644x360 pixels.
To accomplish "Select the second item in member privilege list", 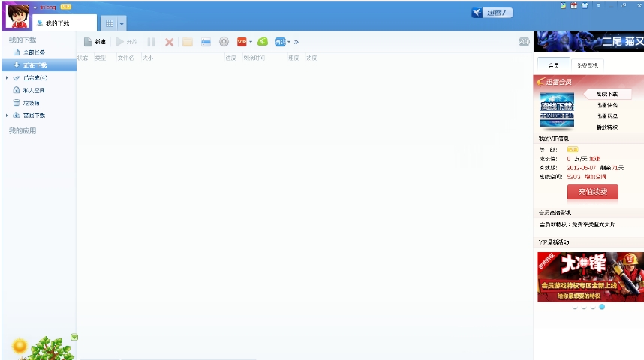I will click(607, 105).
